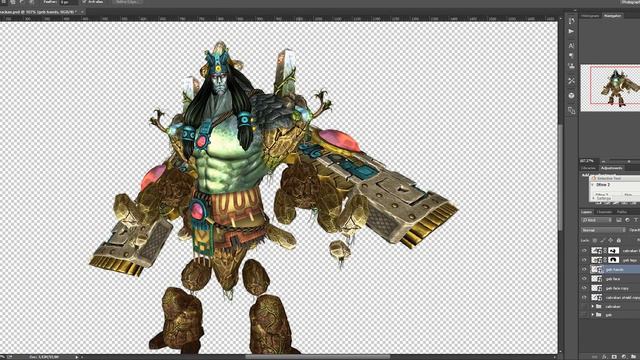Hide the geb hands layer

[x=584, y=269]
